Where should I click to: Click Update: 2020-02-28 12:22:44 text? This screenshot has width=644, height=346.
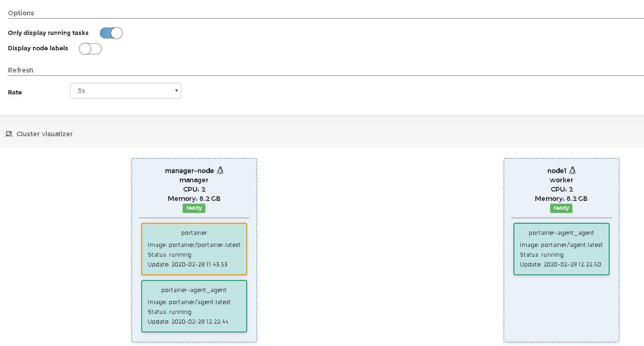pos(188,322)
